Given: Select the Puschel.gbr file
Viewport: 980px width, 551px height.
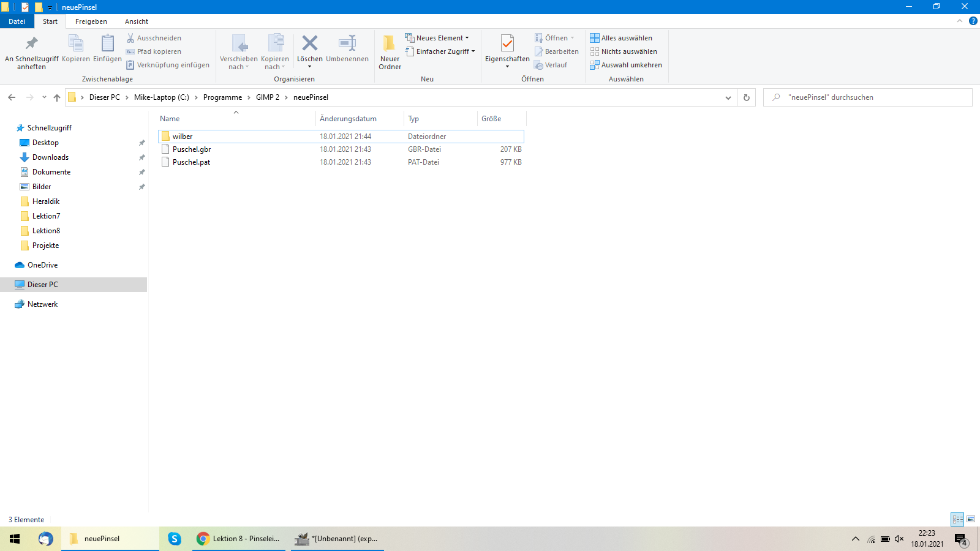Looking at the screenshot, I should [192, 149].
